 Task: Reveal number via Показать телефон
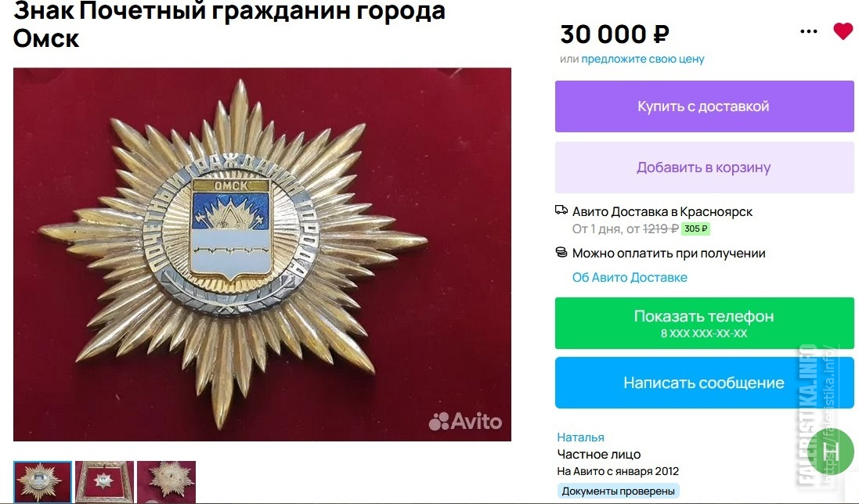(x=705, y=323)
